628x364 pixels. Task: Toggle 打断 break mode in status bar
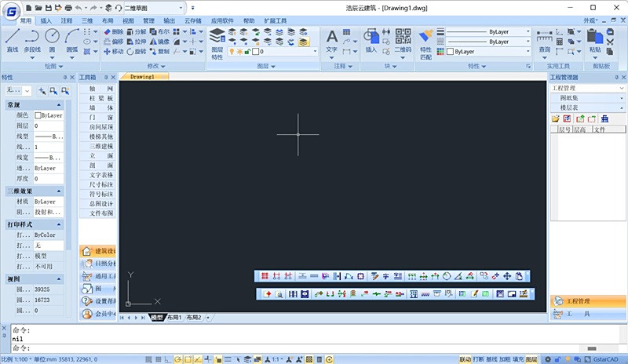point(478,359)
